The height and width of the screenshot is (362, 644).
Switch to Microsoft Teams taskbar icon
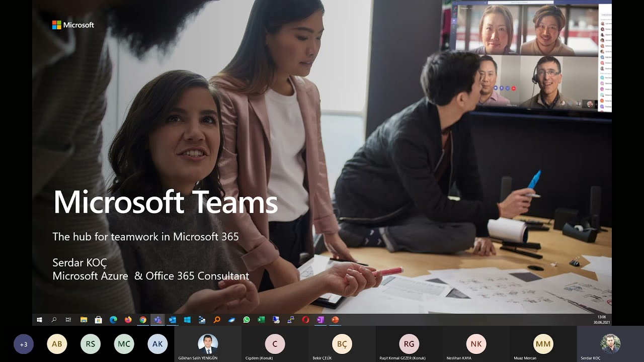pos(157,319)
